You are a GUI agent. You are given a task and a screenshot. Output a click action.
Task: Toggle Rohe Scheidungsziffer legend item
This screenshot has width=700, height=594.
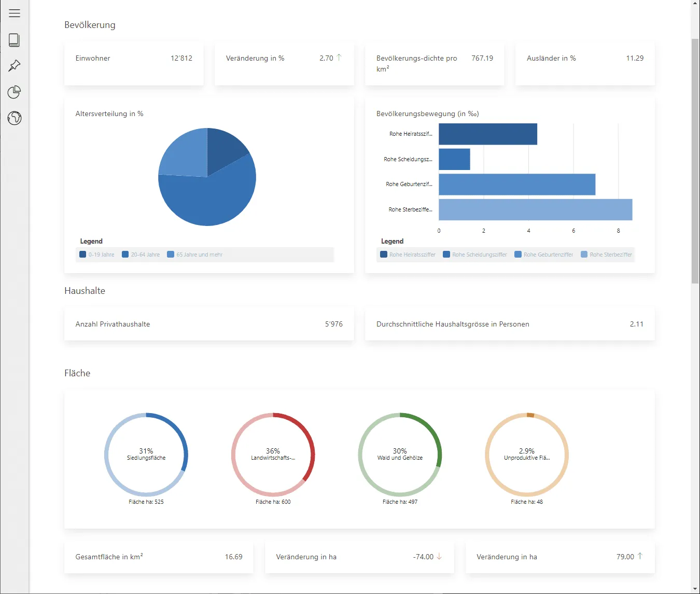click(x=475, y=254)
